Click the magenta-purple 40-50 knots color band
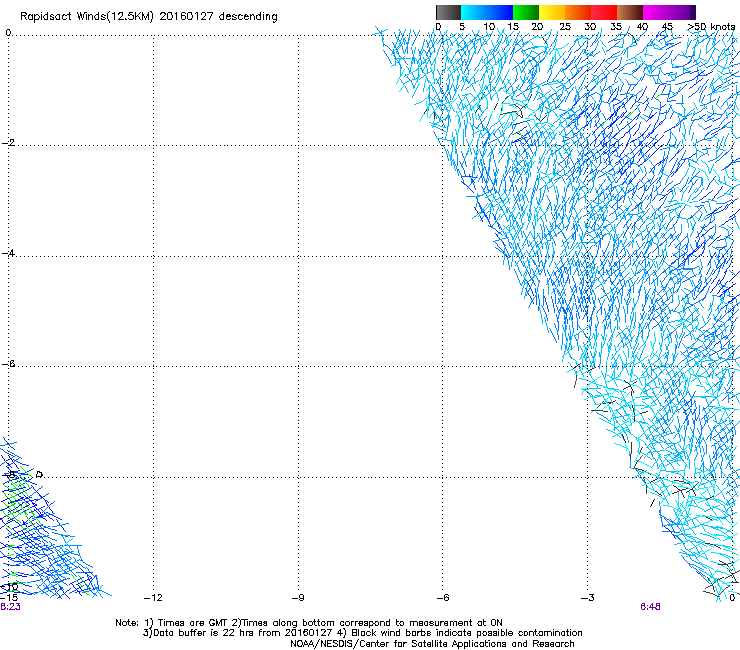Screen dimensions: 740x650 [669, 12]
